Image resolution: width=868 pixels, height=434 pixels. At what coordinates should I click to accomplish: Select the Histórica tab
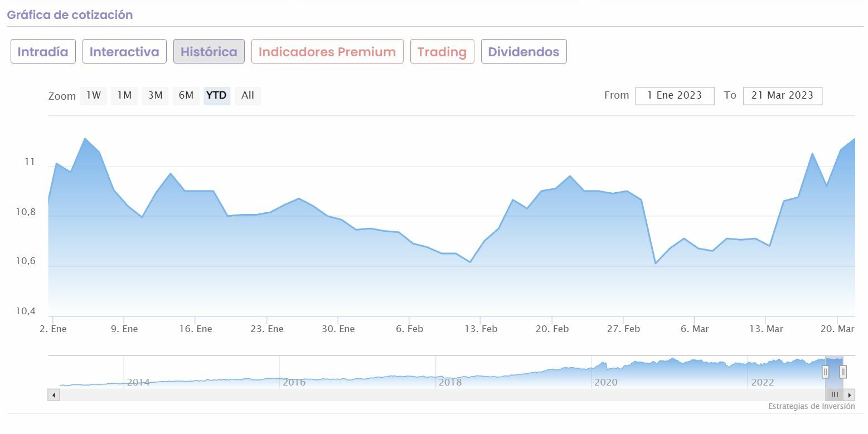[209, 52]
